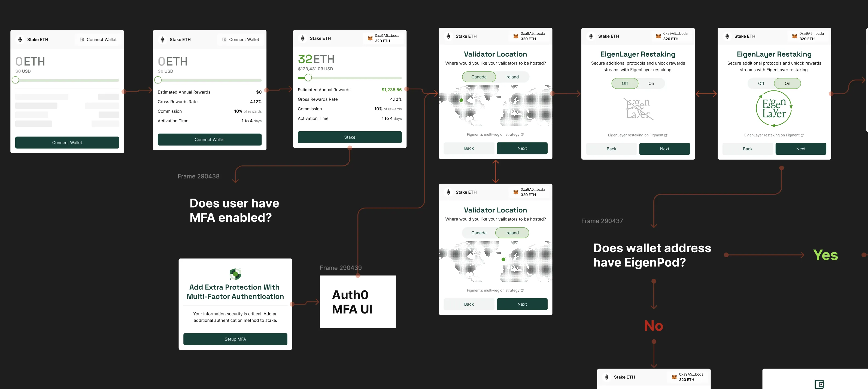
Task: Click the wallet icon beside Connect Wallet in first card
Action: coord(82,39)
